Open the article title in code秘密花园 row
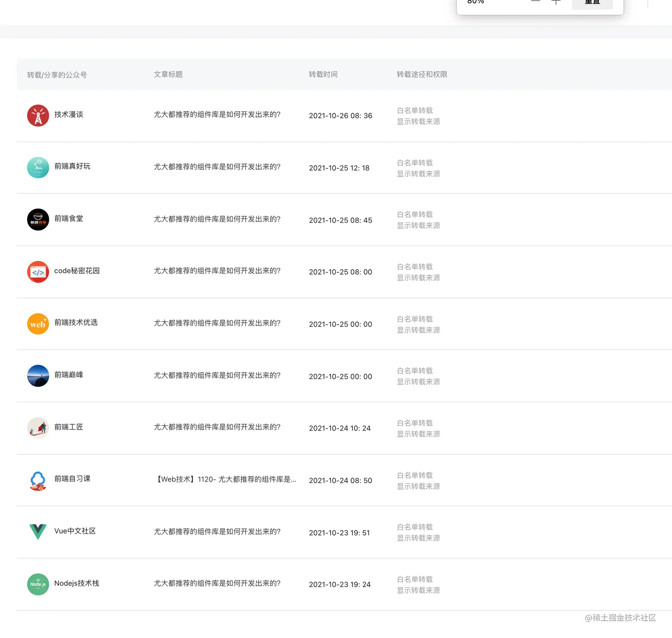 pos(217,271)
